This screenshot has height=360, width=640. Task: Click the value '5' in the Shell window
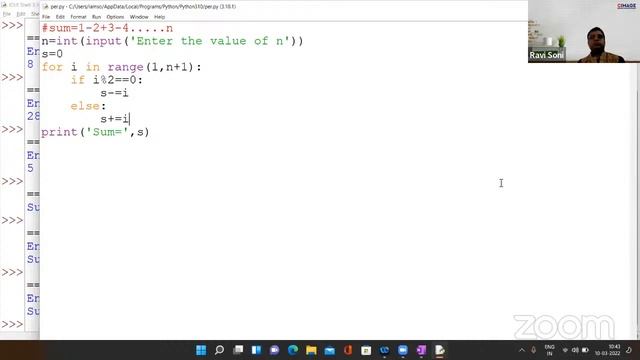(x=31, y=168)
